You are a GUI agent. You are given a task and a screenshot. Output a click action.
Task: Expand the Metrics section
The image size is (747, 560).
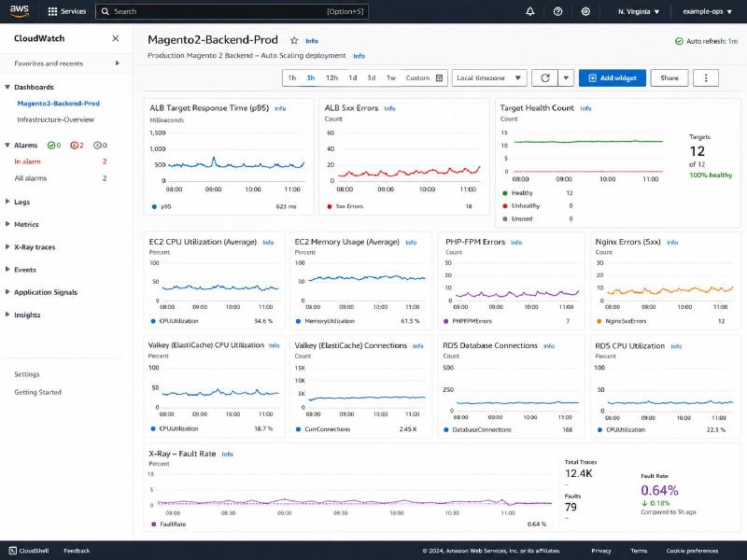click(7, 224)
